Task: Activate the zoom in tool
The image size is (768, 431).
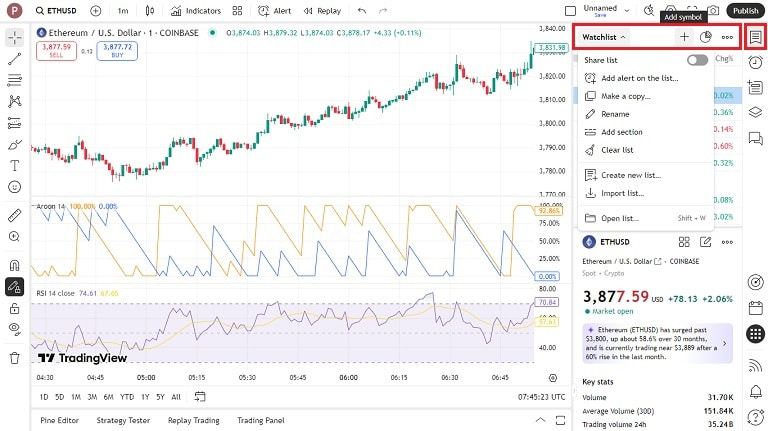Action: point(15,237)
